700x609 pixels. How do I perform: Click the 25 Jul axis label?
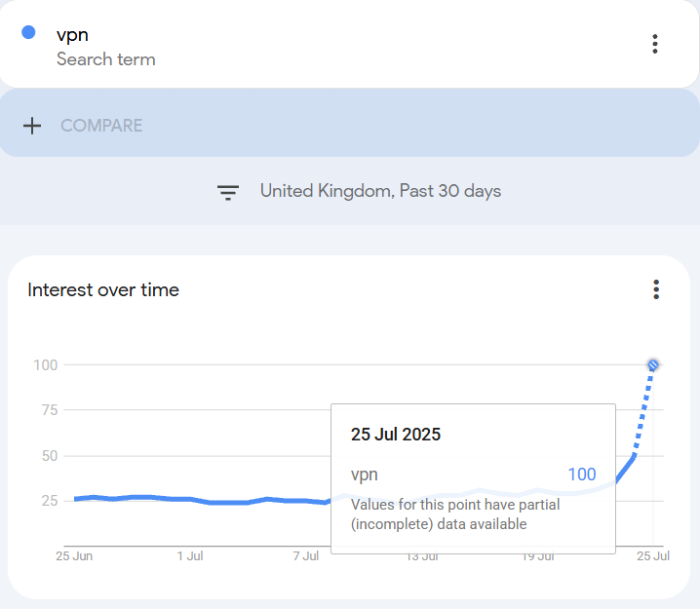[653, 556]
